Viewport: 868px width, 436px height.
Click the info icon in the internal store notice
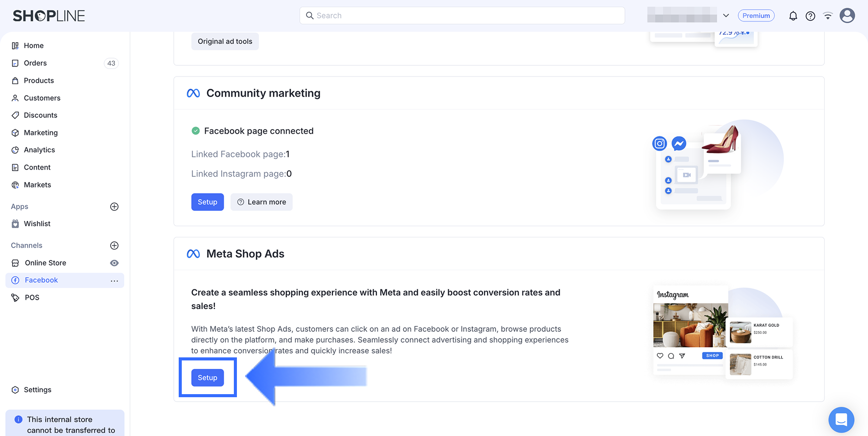(18, 420)
